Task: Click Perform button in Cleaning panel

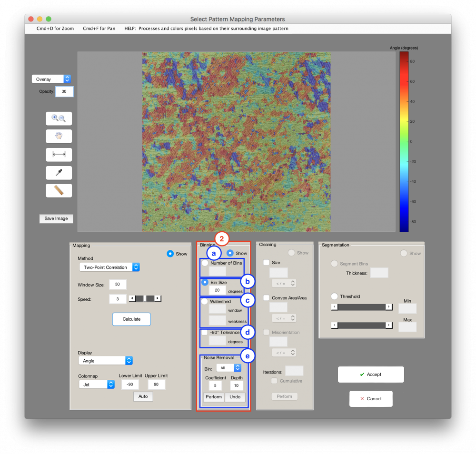Action: [x=285, y=396]
